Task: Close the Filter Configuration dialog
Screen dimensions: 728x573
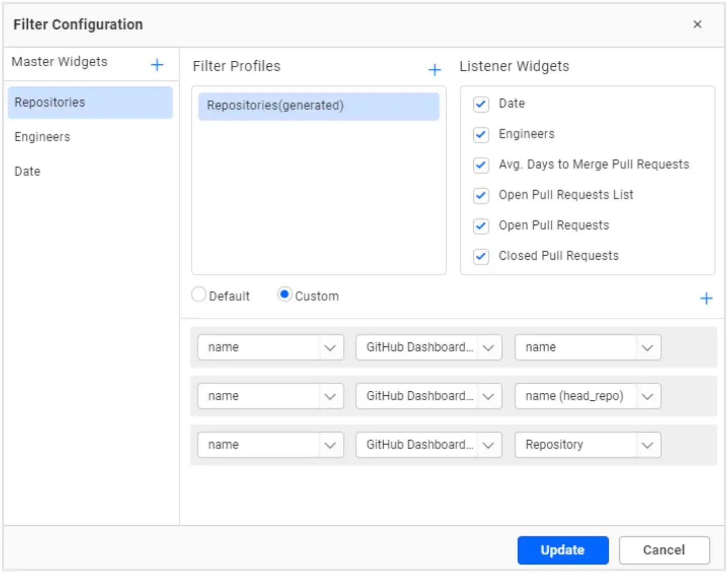Action: [x=698, y=24]
